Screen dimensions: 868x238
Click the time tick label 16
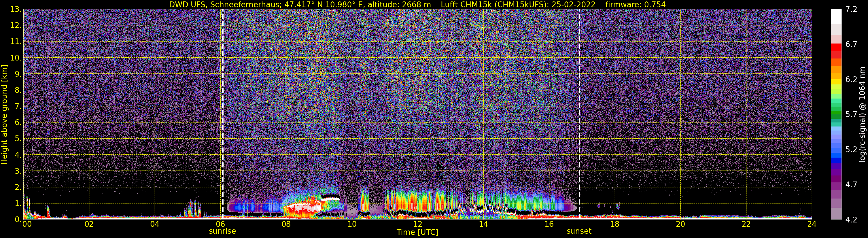[549, 224]
